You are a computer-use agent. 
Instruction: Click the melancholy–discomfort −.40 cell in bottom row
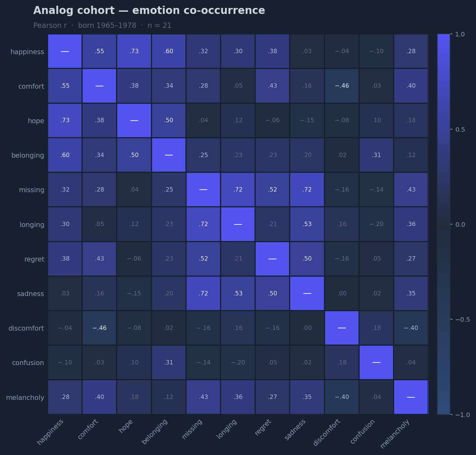click(x=342, y=397)
